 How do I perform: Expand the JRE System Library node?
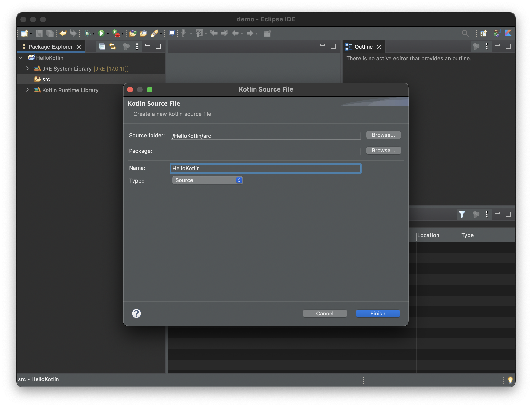coord(28,69)
